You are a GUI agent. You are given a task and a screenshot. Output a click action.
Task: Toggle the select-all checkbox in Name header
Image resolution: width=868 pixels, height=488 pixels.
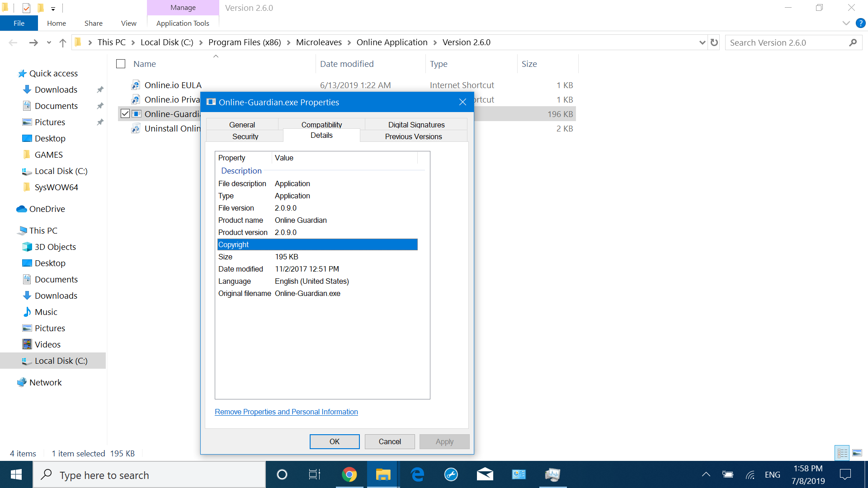coord(121,64)
